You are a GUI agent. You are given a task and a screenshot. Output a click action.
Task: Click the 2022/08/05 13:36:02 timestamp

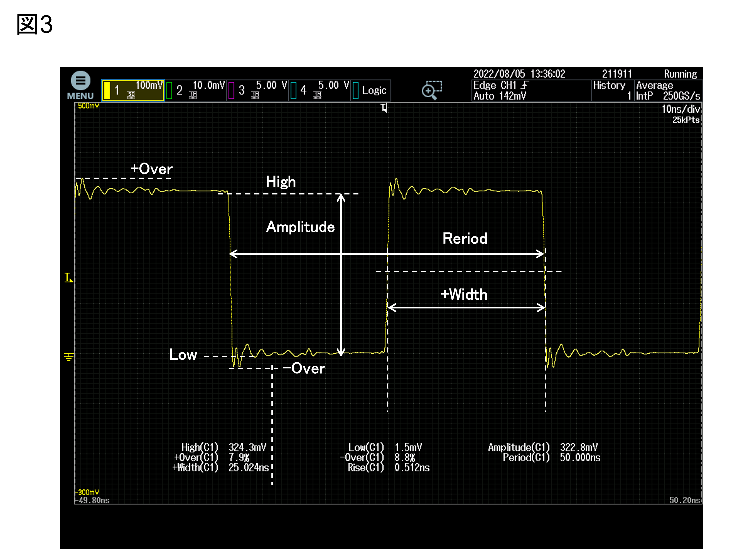click(519, 74)
